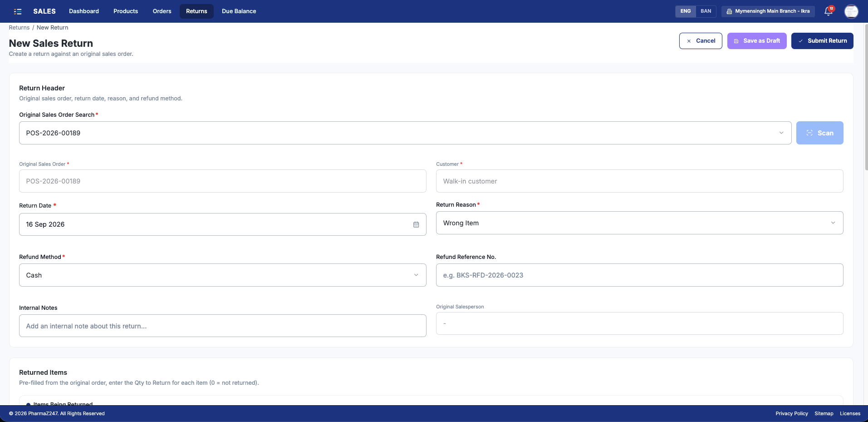This screenshot has width=868, height=422.
Task: Switch language to ENG
Action: pyautogui.click(x=686, y=11)
